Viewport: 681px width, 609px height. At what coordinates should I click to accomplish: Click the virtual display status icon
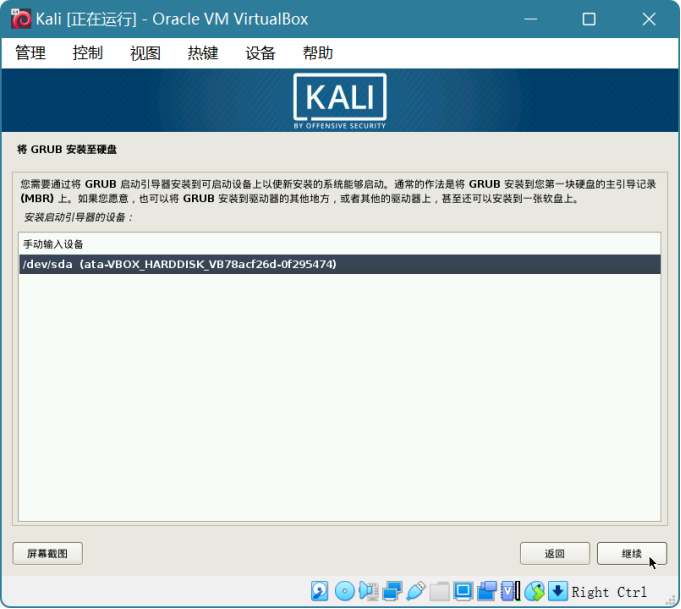pyautogui.click(x=463, y=591)
